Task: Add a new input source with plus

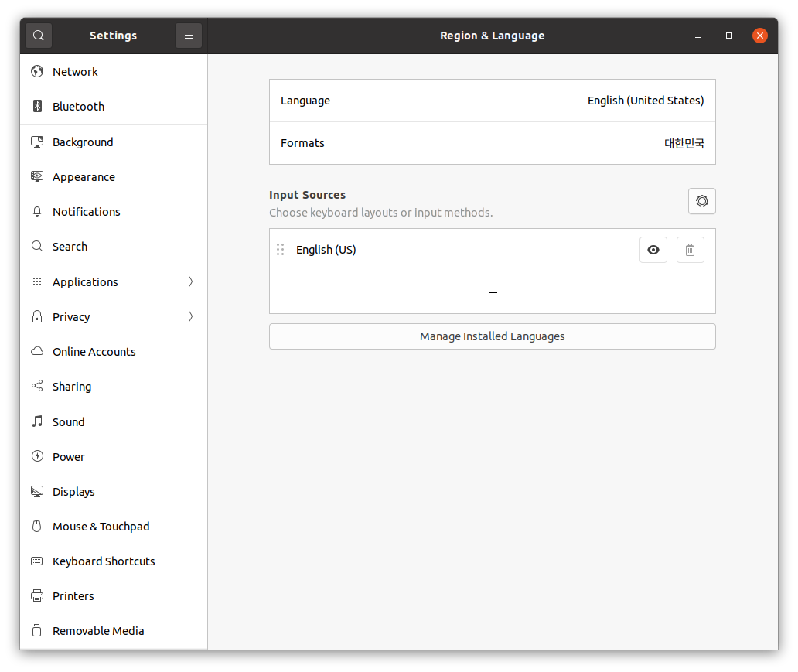Action: tap(492, 293)
